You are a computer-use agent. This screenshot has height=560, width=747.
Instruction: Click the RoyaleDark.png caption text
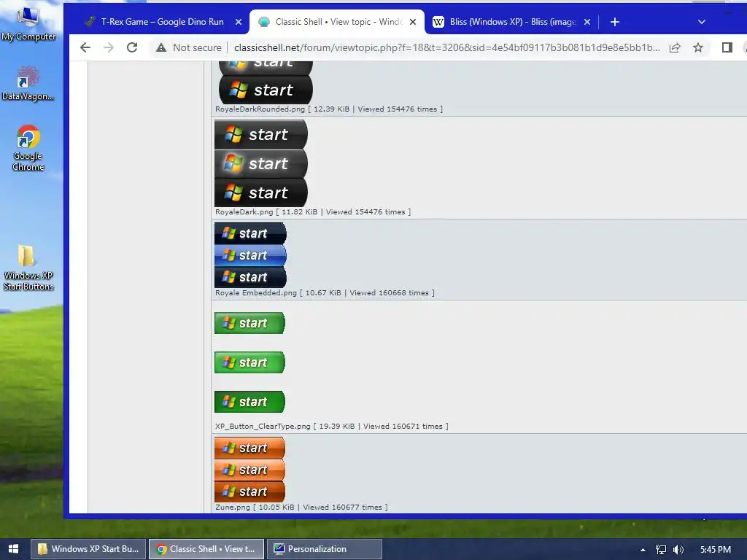(313, 212)
